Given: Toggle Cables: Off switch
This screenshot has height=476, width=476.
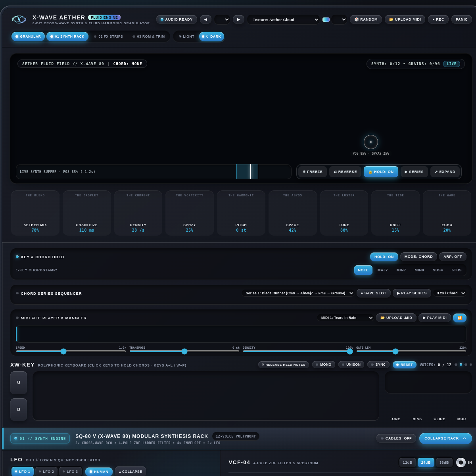Looking at the screenshot, I should (396, 438).
